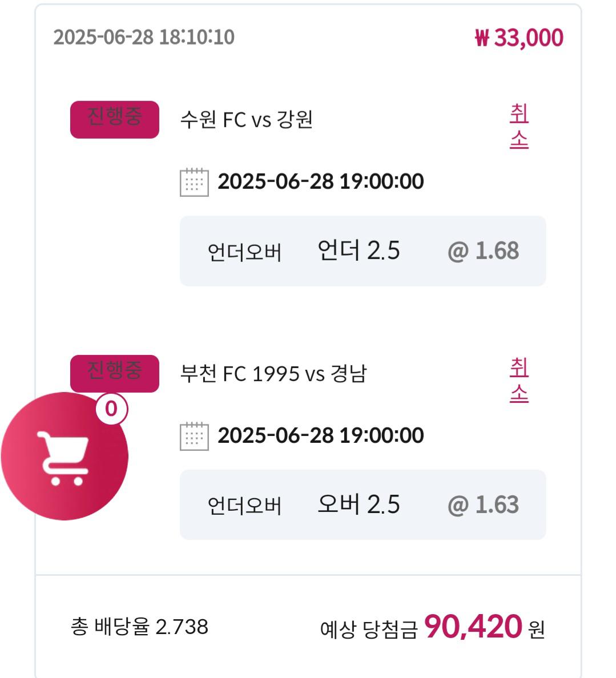Open match title 부천 FC 1995 vs 경남
616x678 pixels.
[273, 374]
